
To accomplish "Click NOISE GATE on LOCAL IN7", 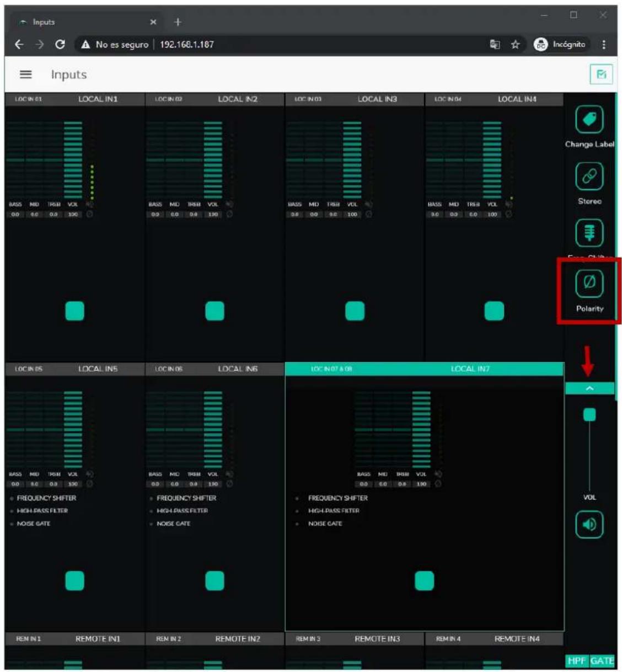I will pos(325,524).
